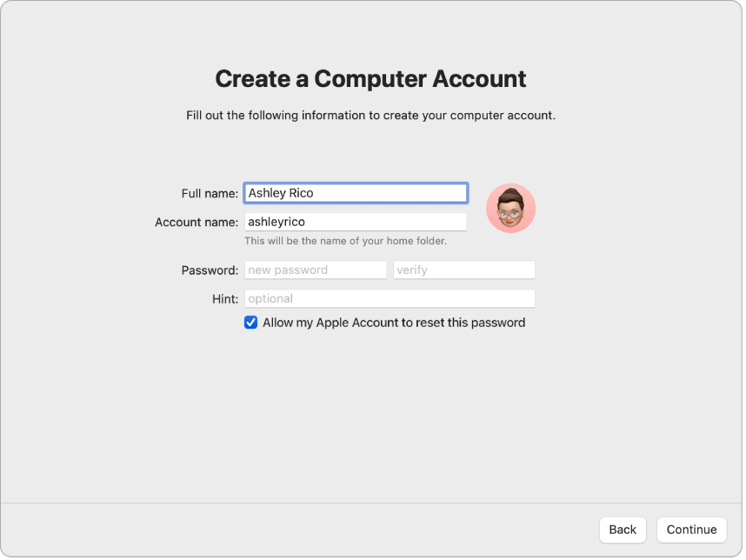Viewport: 746px width, 560px height.
Task: Activate the Password entry box
Action: [x=315, y=270]
